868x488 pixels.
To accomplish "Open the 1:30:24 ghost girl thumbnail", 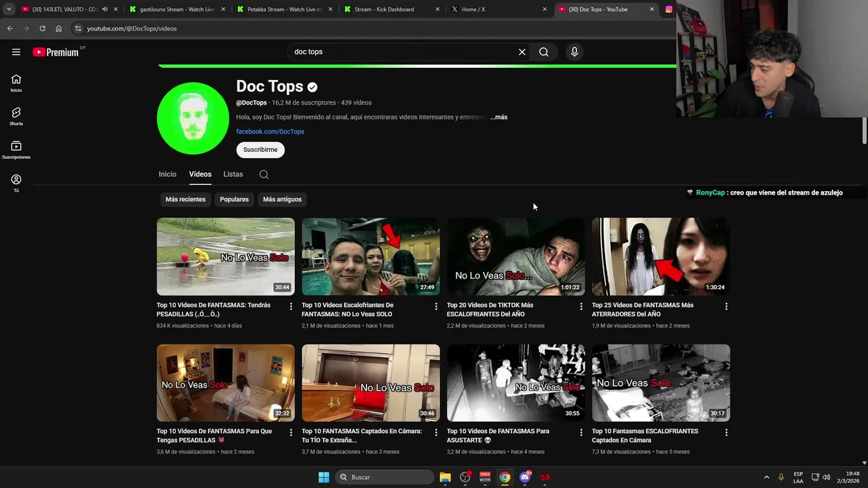I will pos(661,256).
